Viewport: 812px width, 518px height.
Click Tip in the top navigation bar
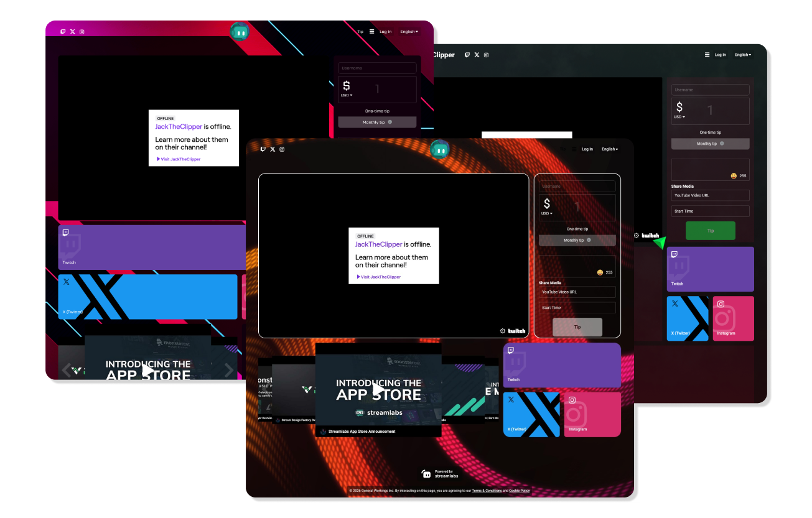pos(562,149)
